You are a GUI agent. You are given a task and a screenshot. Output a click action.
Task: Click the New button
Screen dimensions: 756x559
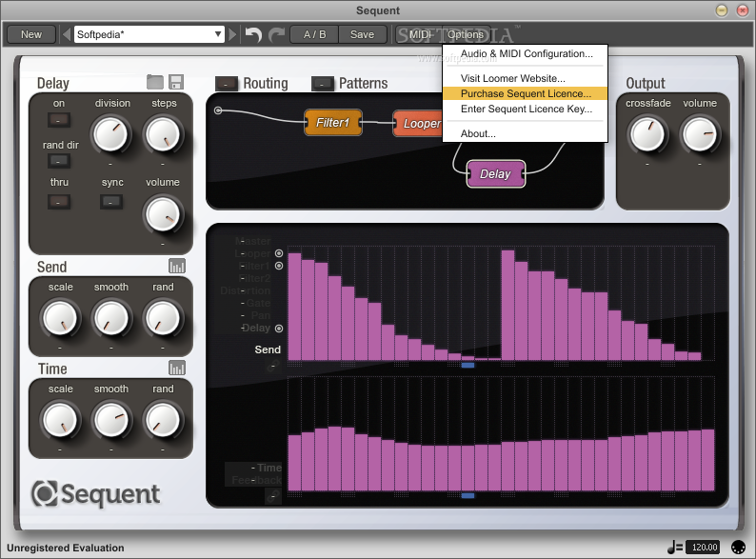(x=31, y=34)
